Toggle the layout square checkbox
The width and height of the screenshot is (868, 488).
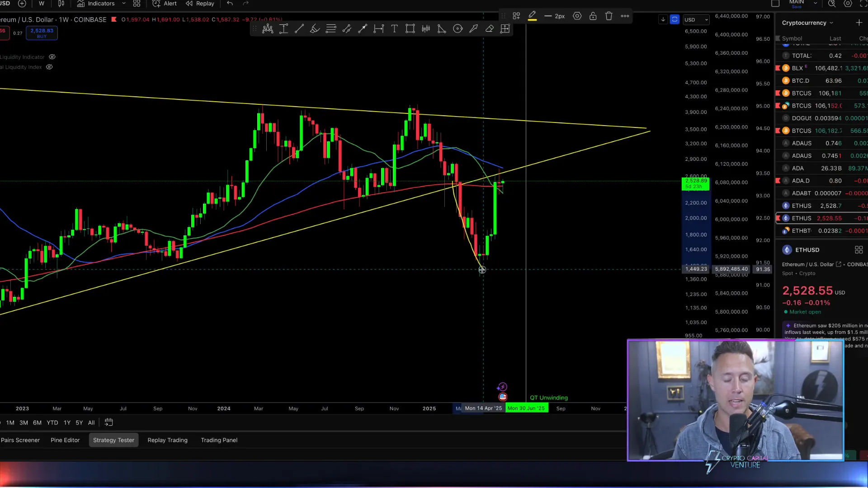coord(775,4)
